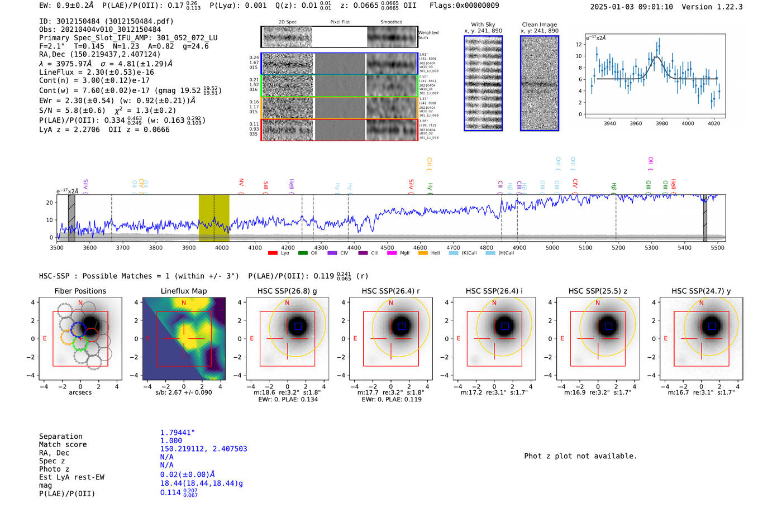
Task: Select the green-bordered fiber spectrum row
Action: 339,86
